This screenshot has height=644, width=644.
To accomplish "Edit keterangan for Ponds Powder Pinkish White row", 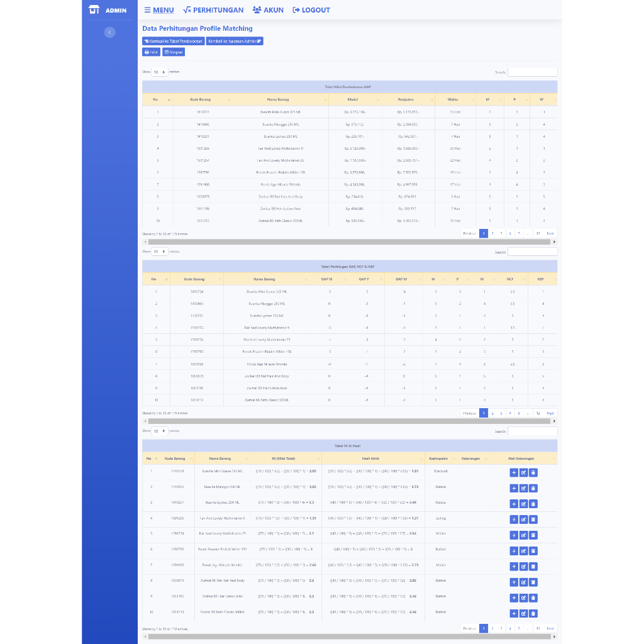I will click(x=523, y=551).
